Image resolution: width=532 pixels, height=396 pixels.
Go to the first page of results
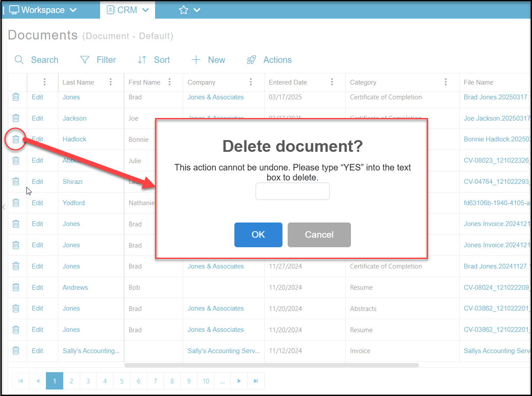click(x=21, y=381)
